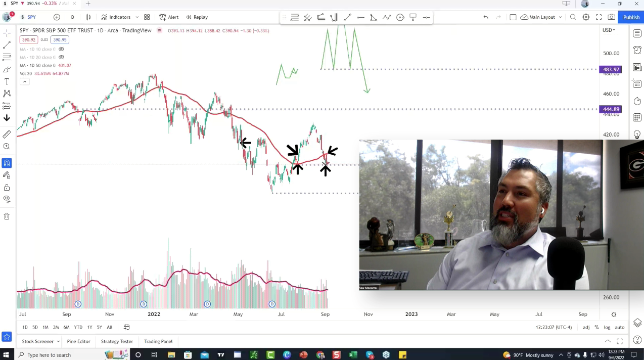The height and width of the screenshot is (360, 644).
Task: Open chart settings gear icon
Action: point(586,17)
